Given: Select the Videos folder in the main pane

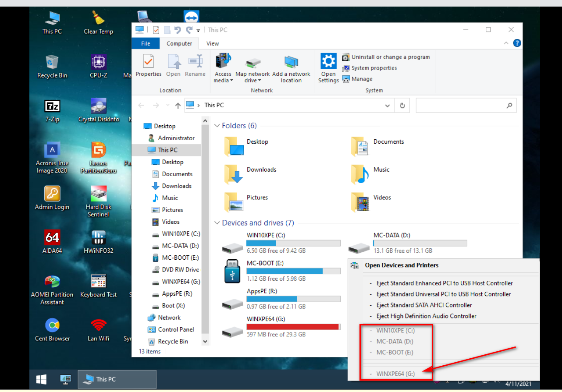Looking at the screenshot, I should pos(371,201).
